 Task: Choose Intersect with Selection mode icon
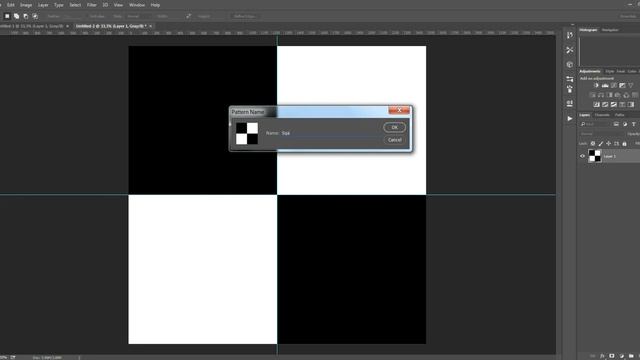35,16
